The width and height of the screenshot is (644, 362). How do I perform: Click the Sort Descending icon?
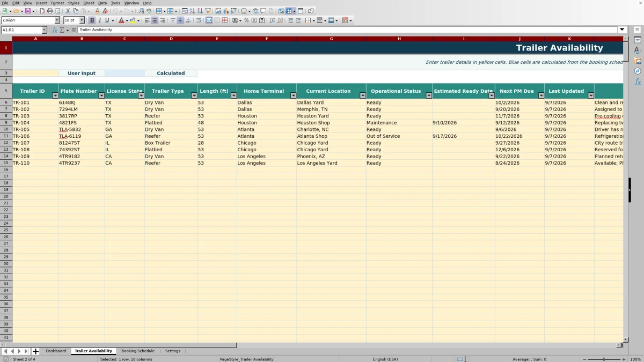click(x=200, y=11)
